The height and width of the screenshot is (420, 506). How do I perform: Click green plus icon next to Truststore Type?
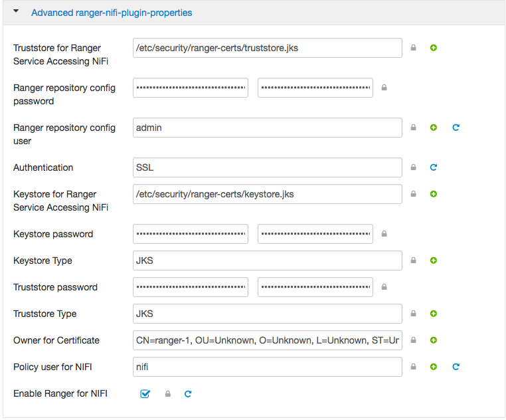pyautogui.click(x=434, y=314)
